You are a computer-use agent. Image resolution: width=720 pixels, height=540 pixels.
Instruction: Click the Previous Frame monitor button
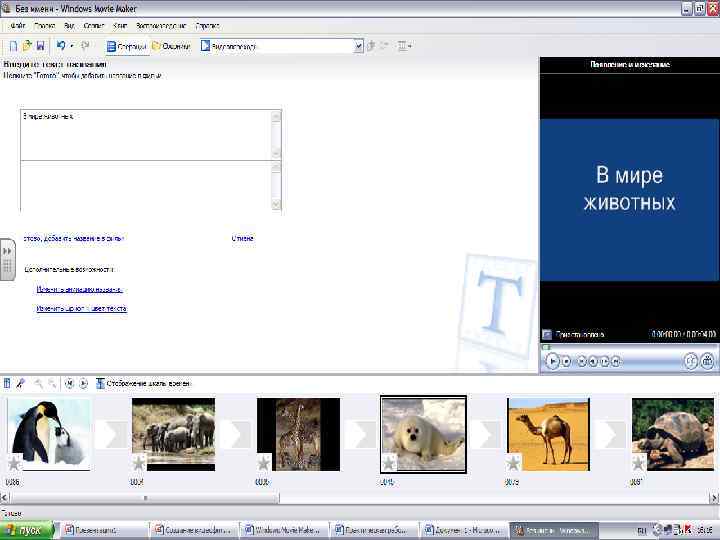[593, 362]
